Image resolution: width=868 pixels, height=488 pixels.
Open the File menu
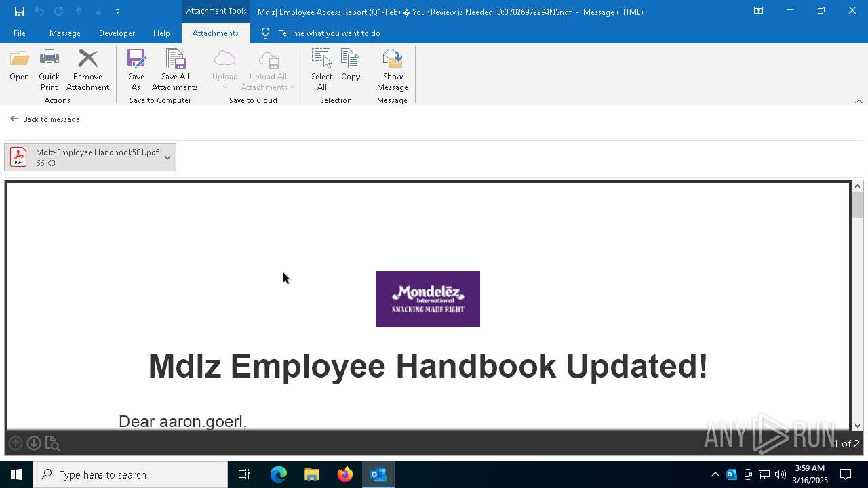point(20,33)
